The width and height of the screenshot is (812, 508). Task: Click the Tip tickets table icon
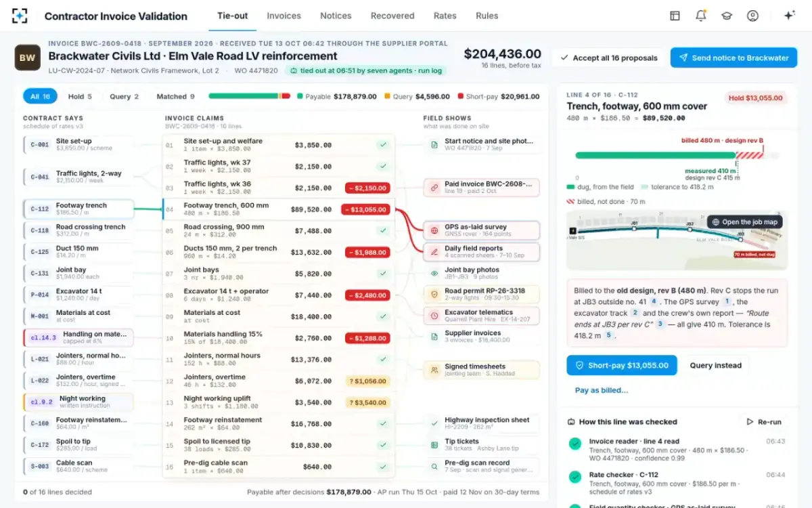point(434,445)
